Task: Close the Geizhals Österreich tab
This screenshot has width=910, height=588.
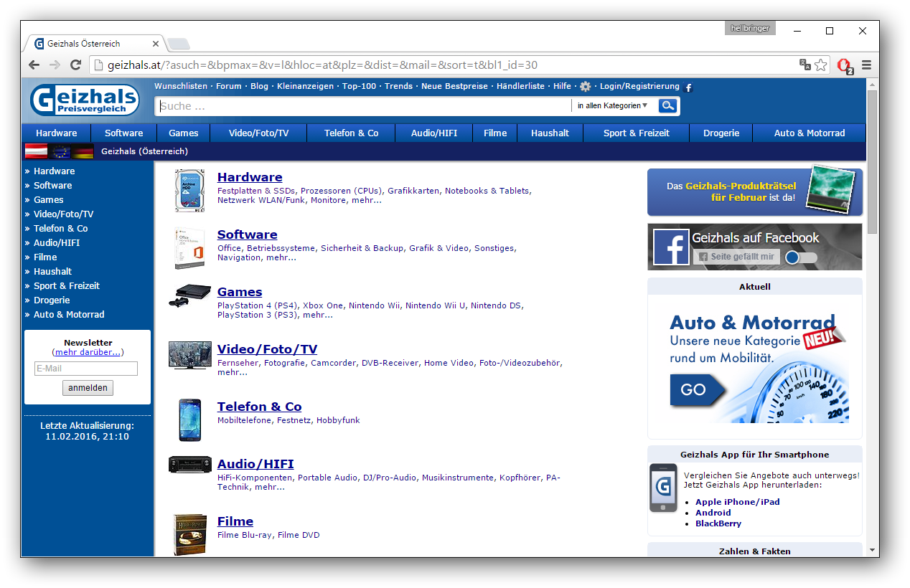Action: [156, 44]
